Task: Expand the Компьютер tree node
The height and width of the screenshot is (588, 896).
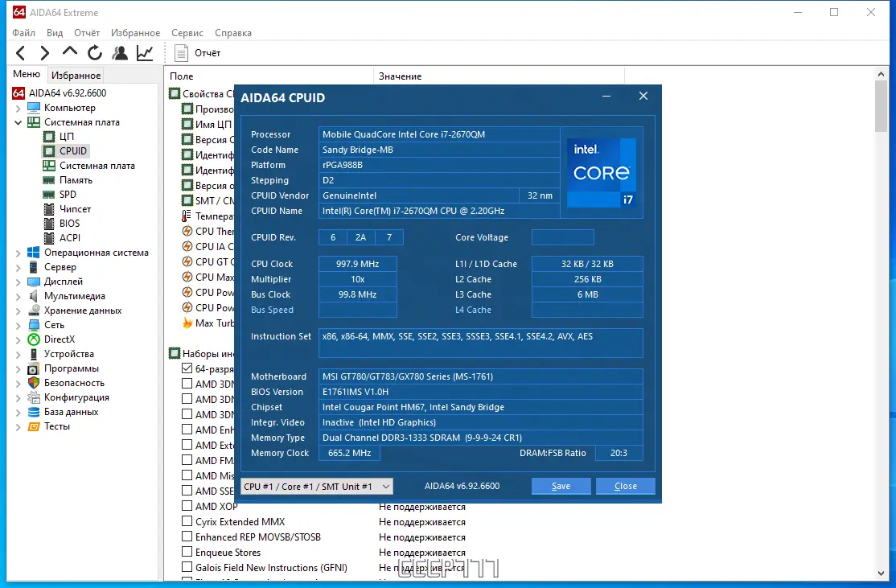Action: tap(18, 108)
